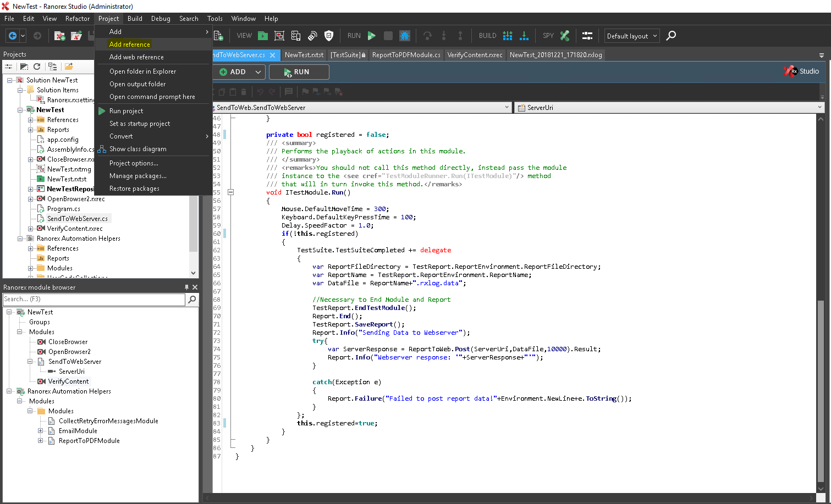Start run with green play icon
Screen dimensions: 831x504
coord(372,36)
